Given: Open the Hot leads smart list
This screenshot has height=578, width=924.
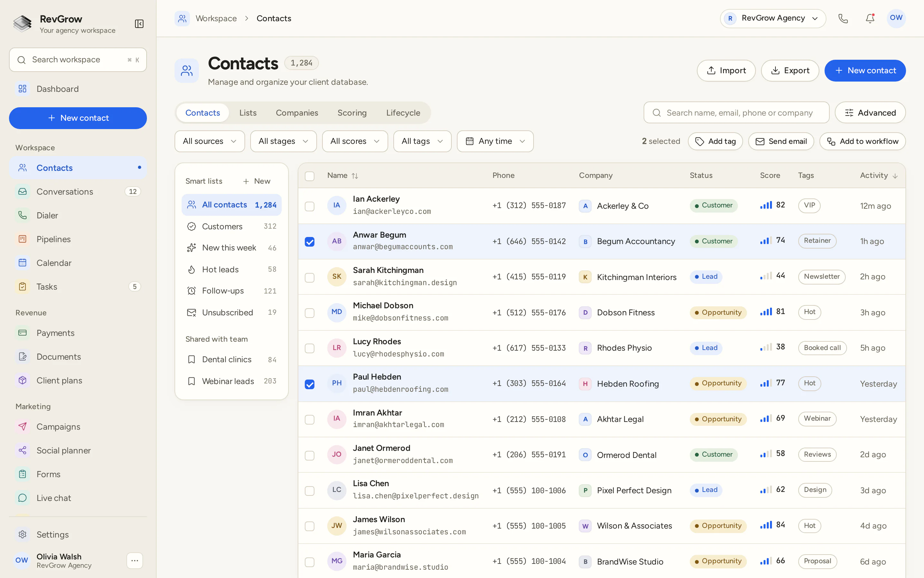Looking at the screenshot, I should [x=231, y=269].
